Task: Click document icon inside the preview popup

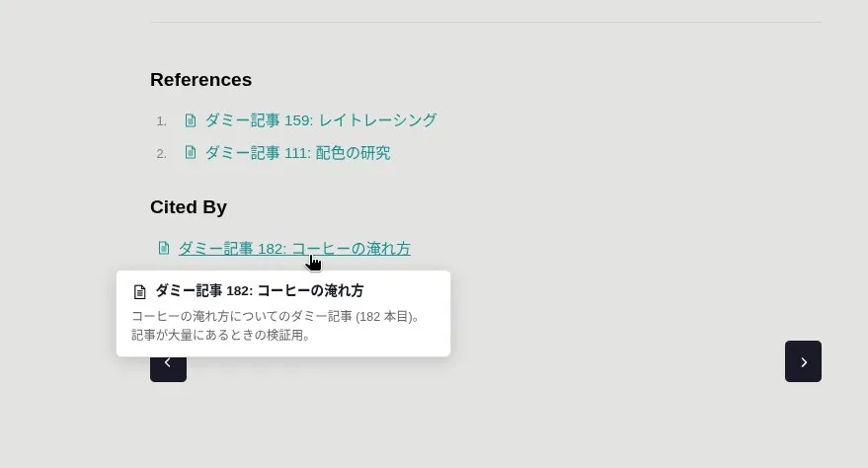Action: (x=140, y=291)
